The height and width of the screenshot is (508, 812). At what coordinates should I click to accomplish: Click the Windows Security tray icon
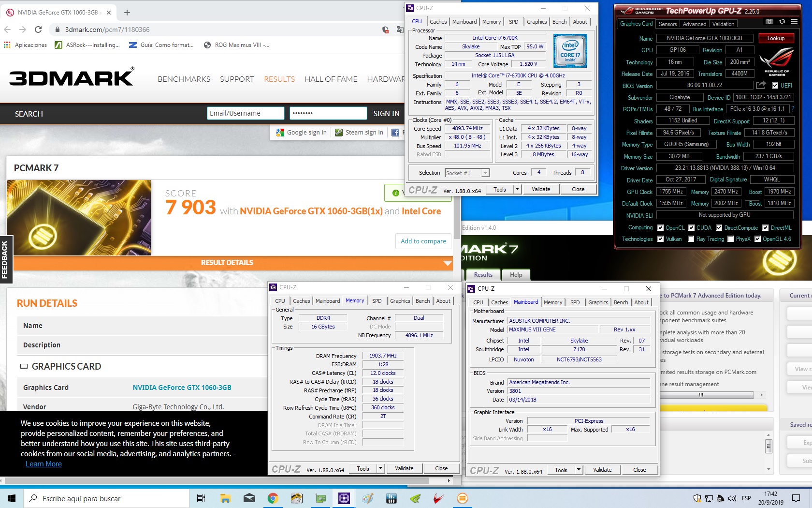click(x=697, y=498)
